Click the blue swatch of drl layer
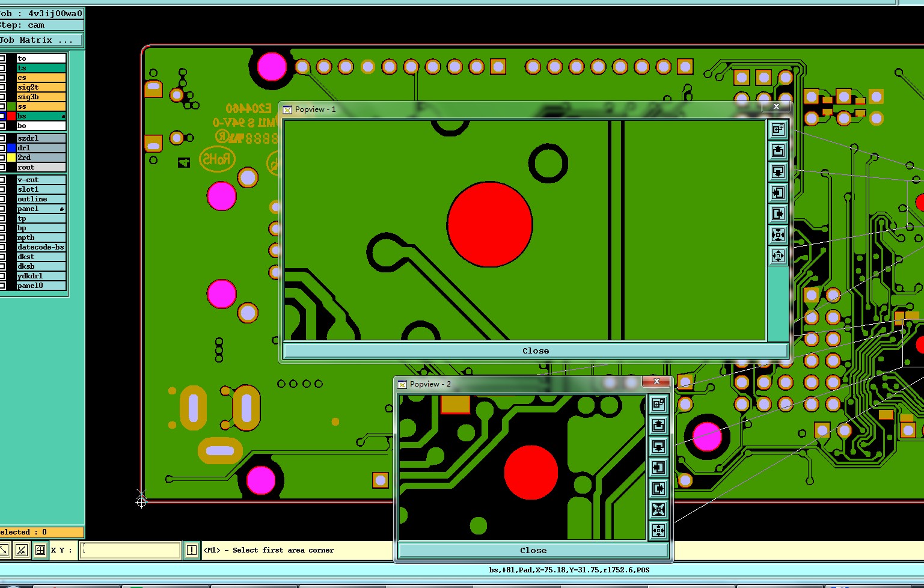This screenshot has width=924, height=588. coord(11,148)
